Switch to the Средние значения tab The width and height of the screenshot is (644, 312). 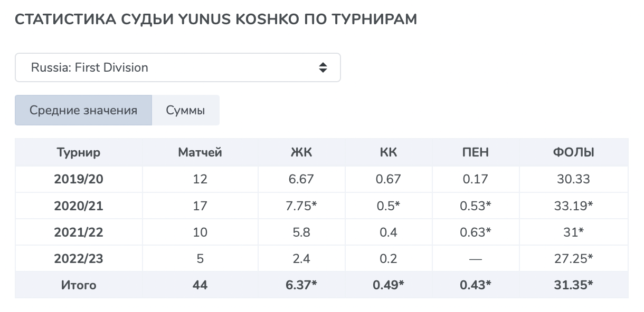(x=83, y=110)
